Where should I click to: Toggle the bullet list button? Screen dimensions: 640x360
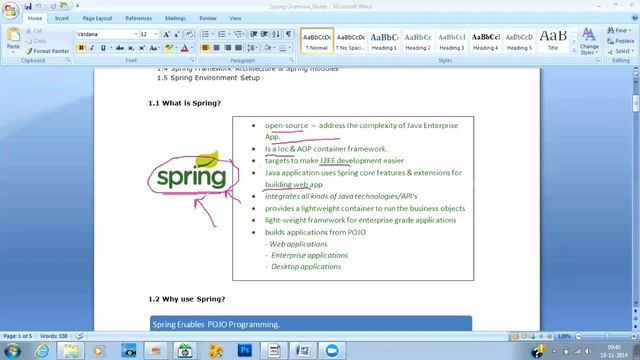[x=205, y=34]
